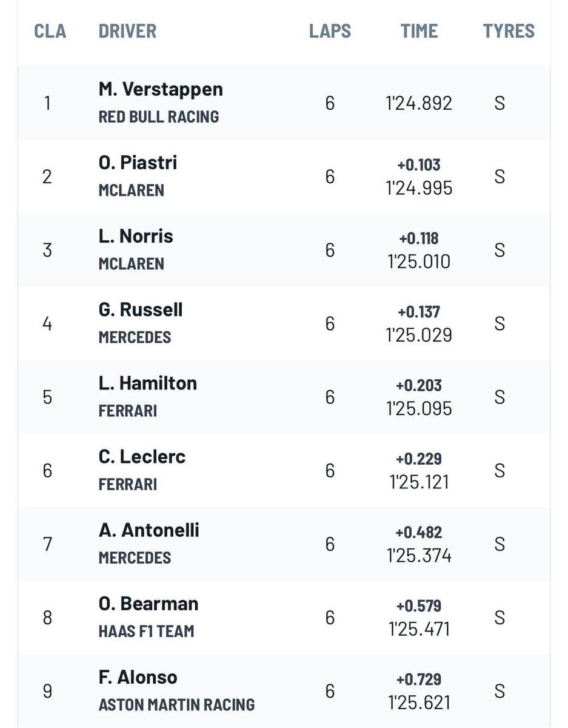
Task: Click the soft tyre S in Alonso's row
Action: (x=500, y=691)
